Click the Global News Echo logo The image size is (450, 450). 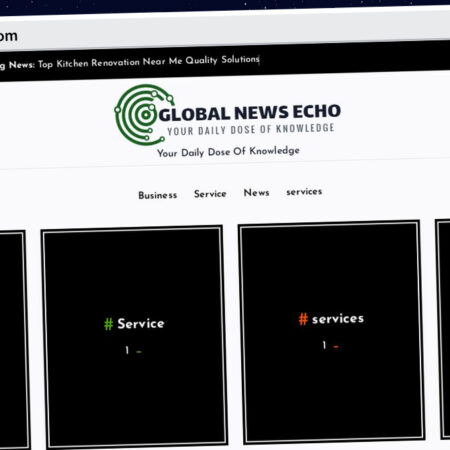[x=227, y=114]
